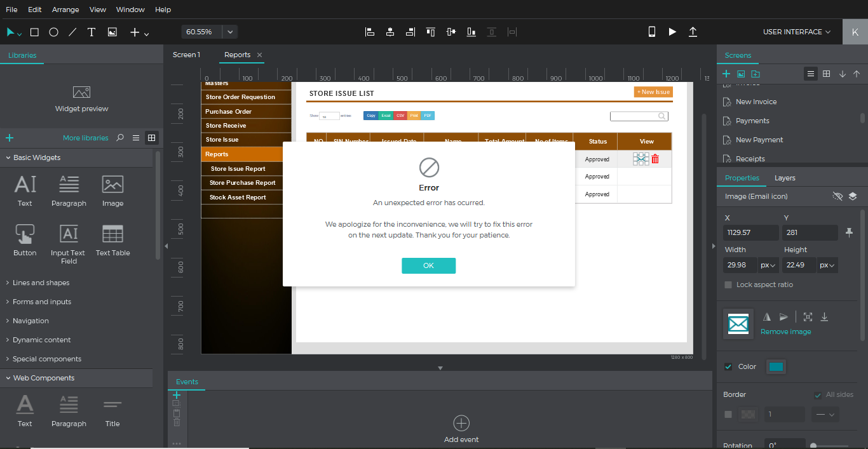868x449 pixels.
Task: Select the Rectangle tool in the toolbar
Action: coord(35,32)
